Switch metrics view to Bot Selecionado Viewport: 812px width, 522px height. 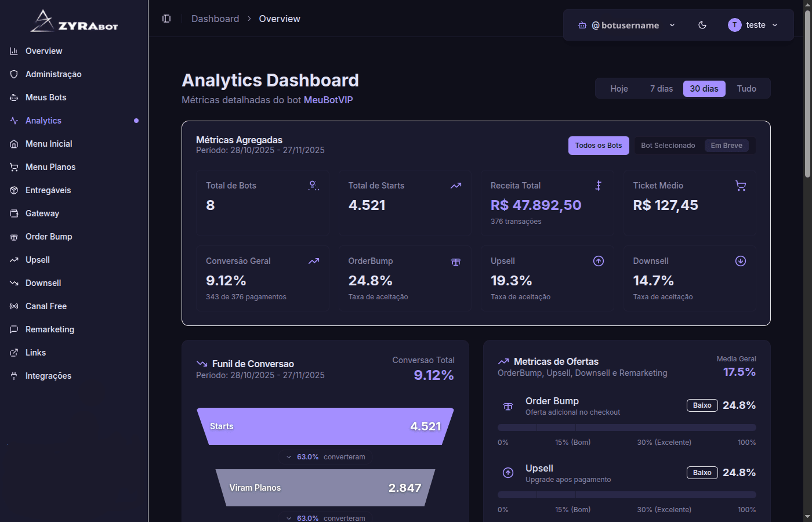[668, 145]
